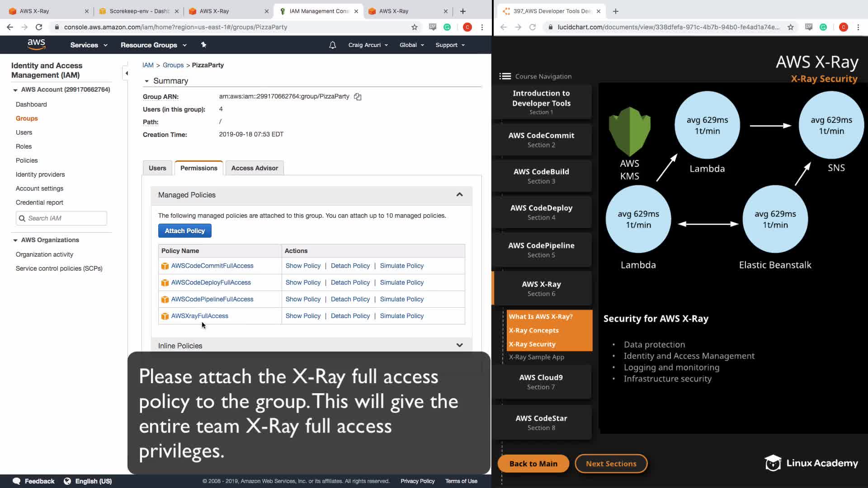This screenshot has height=488, width=868.
Task: Collapse the Summary section triangle
Action: [x=146, y=81]
